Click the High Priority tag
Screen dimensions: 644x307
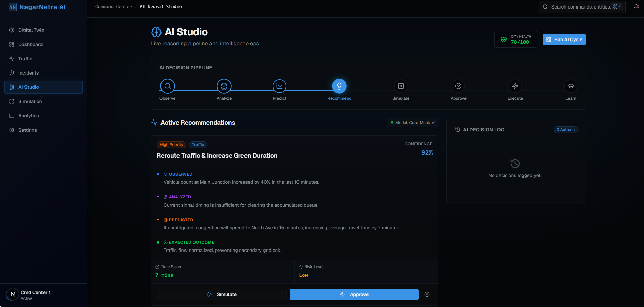pyautogui.click(x=171, y=145)
